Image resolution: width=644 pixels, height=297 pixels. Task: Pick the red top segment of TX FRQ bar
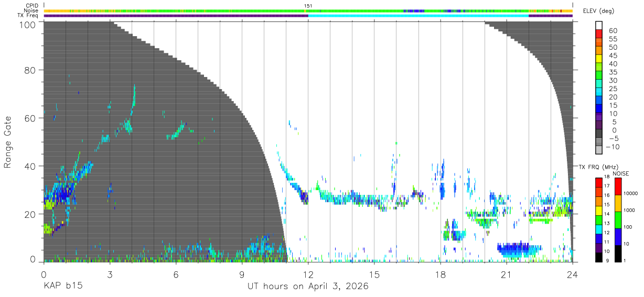point(599,182)
